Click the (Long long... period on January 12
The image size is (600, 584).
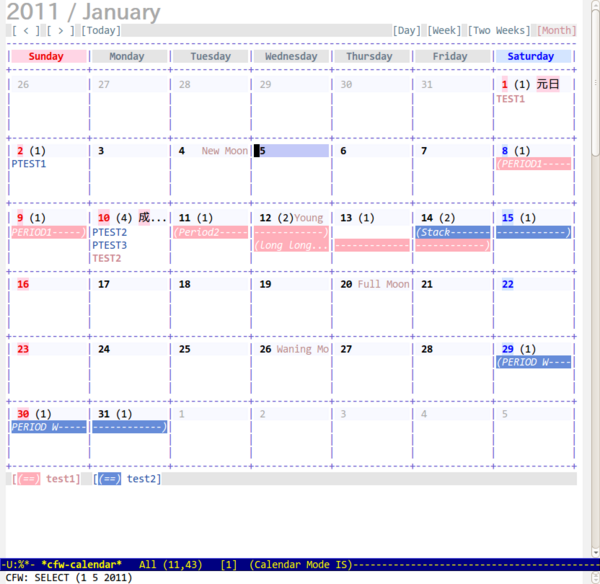pos(291,245)
